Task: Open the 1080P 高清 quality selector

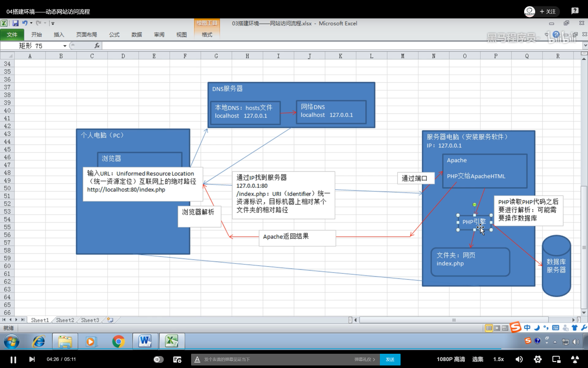Action: (451, 359)
